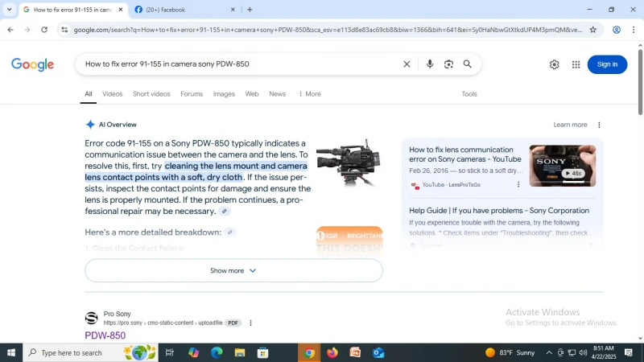Launch Microsoft Edge from taskbar
The width and height of the screenshot is (644, 362).
(x=217, y=352)
